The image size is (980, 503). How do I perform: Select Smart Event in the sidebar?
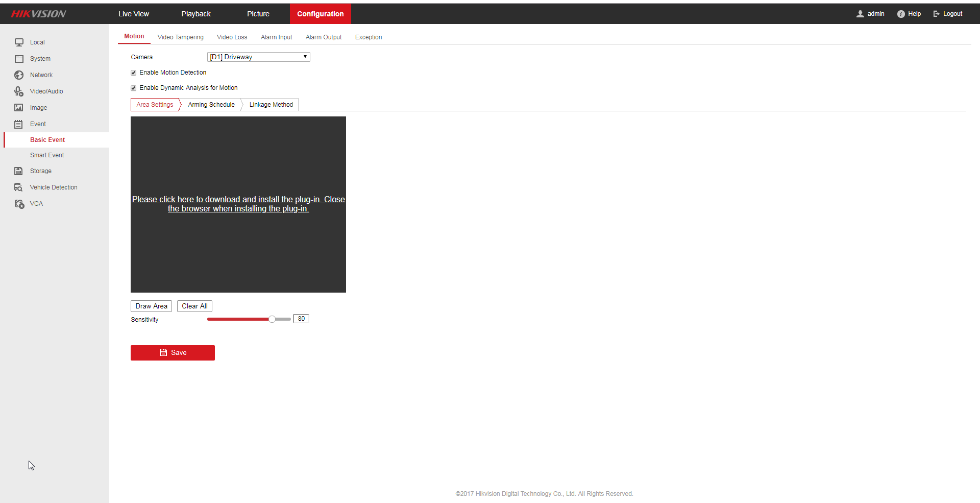pyautogui.click(x=47, y=155)
